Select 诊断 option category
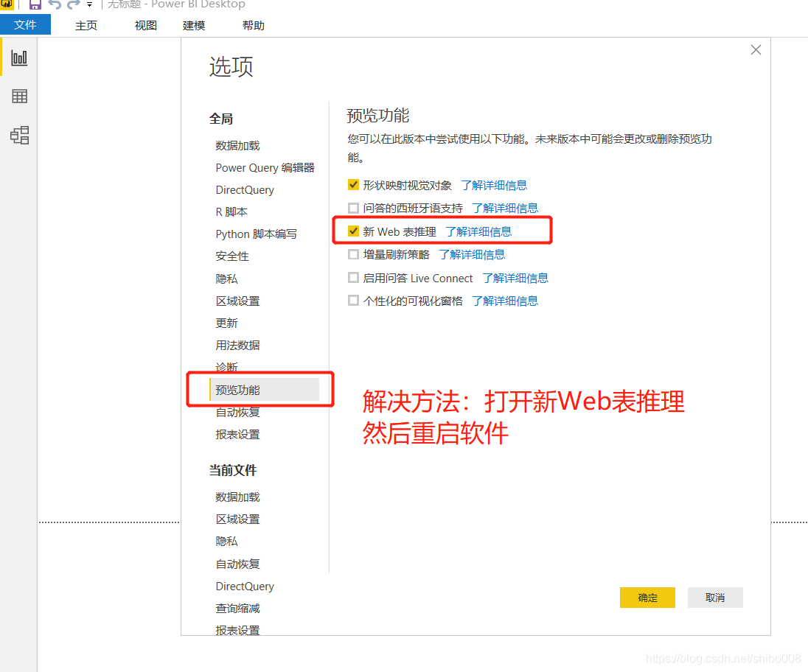 coord(227,367)
